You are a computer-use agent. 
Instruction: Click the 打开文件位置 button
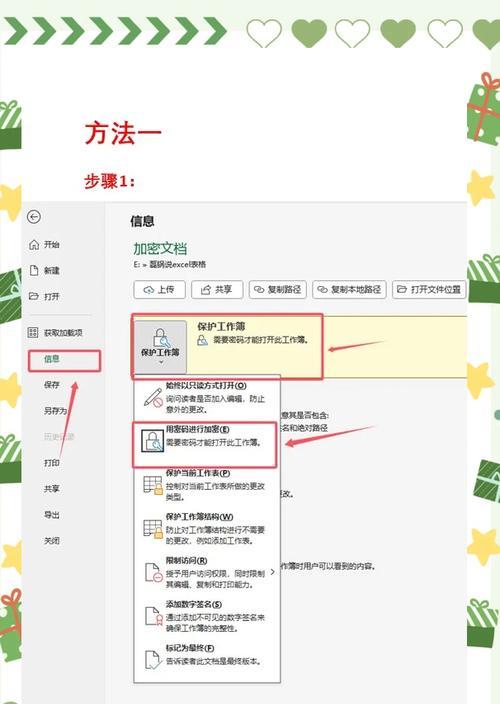429,290
